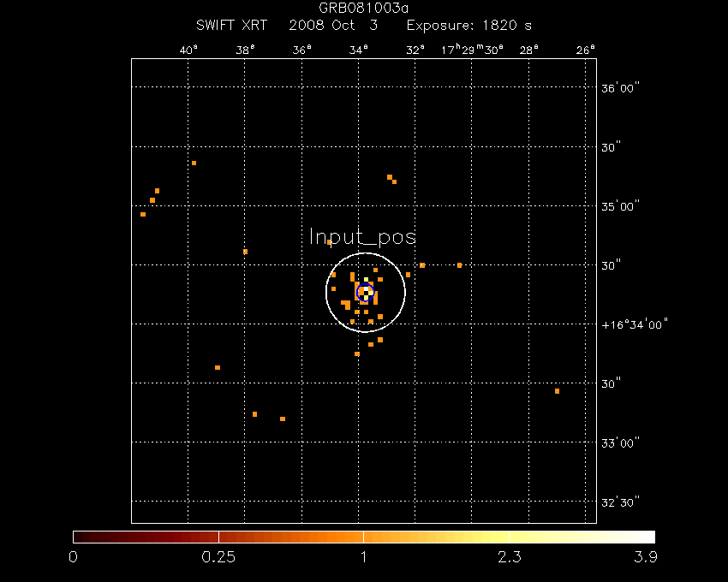Select the small blue circle marker
Screen dimensions: 728x582
point(366,292)
